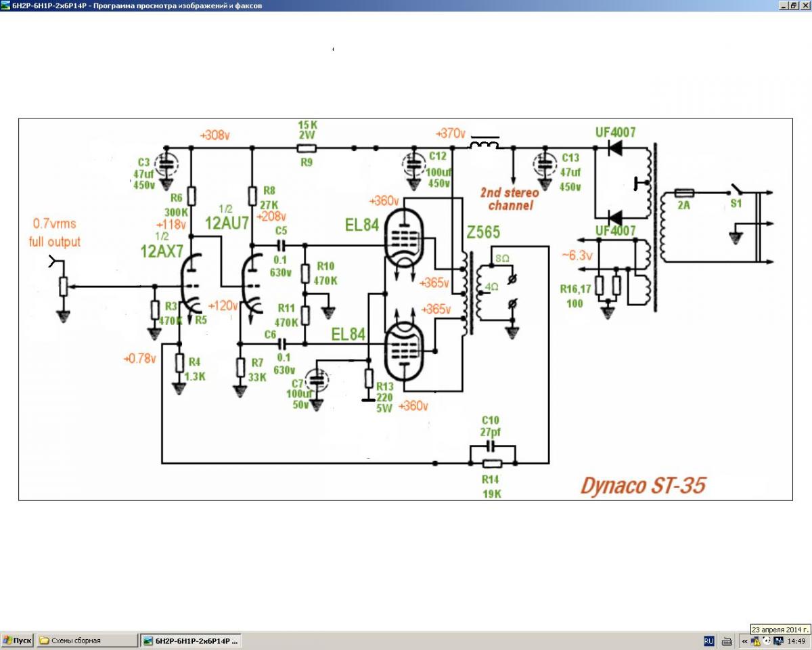Close the image viewer window
Image resolution: width=812 pixels, height=650 pixels.
pyautogui.click(x=805, y=5)
